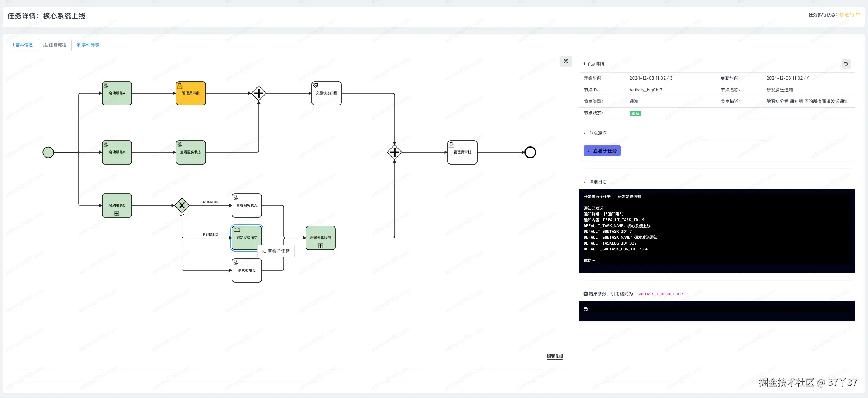Click the exclusive X gateway after 启动服务C
The height and width of the screenshot is (398, 868).
coord(182,205)
